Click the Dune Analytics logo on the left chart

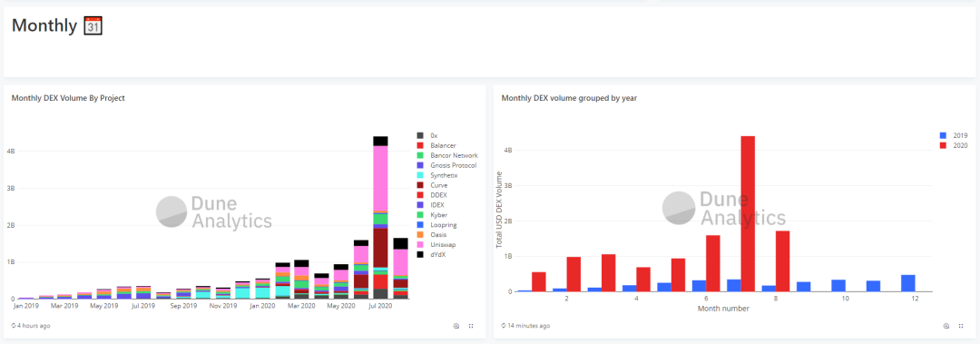pos(214,211)
